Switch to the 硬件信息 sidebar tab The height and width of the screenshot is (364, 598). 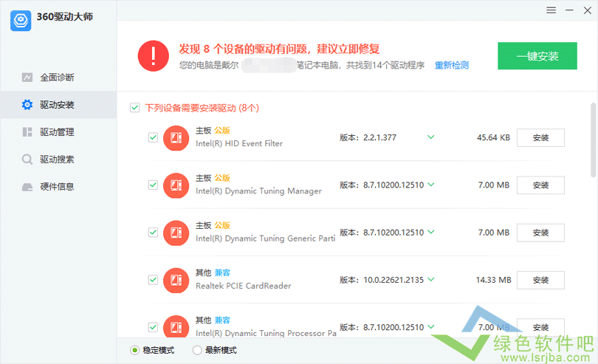click(x=56, y=187)
